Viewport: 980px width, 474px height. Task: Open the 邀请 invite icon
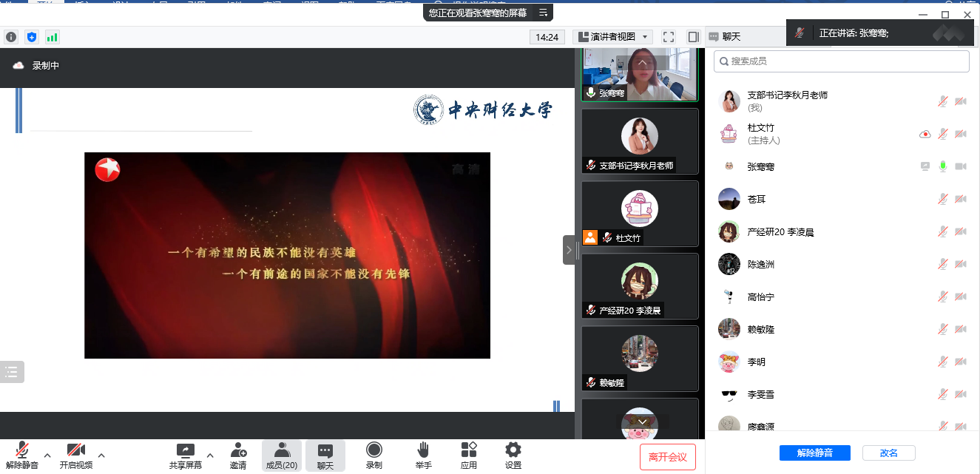(238, 450)
